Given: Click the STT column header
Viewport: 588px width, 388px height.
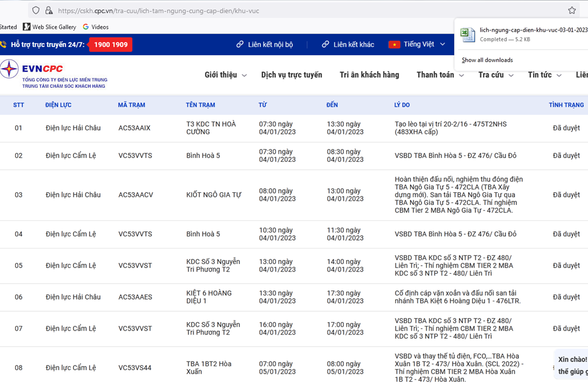Looking at the screenshot, I should (x=18, y=105).
